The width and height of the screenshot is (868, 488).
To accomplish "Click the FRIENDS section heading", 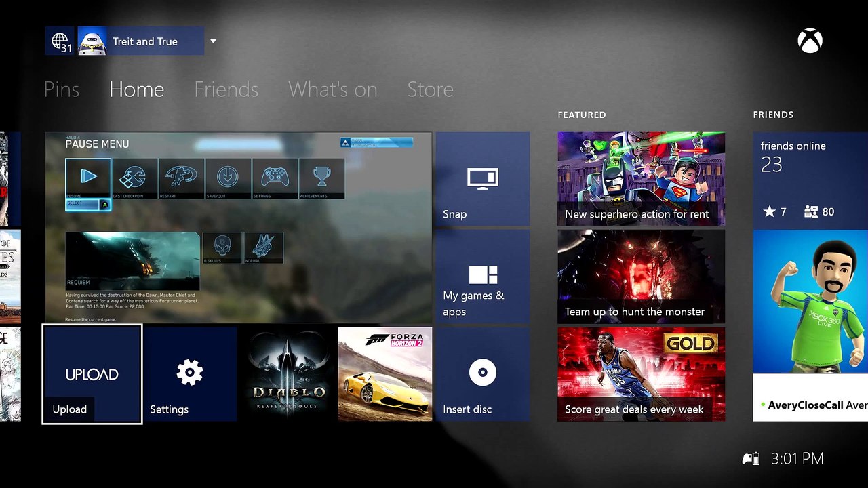I will pos(773,115).
